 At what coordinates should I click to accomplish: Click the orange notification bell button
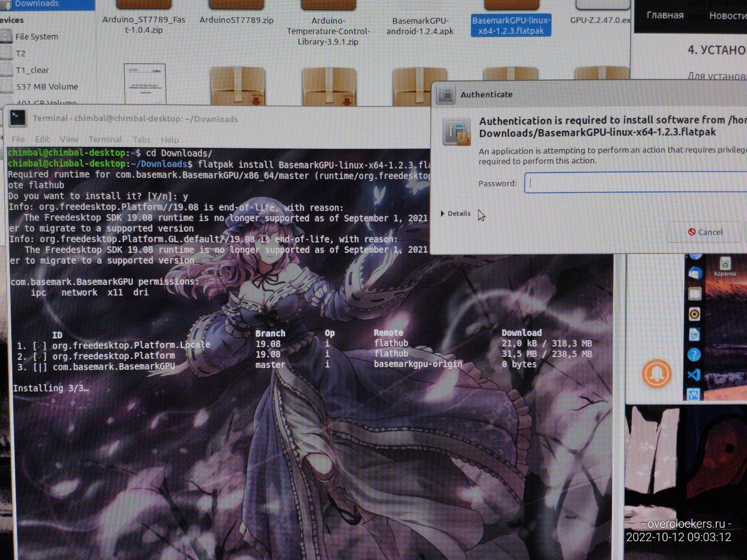tap(656, 373)
